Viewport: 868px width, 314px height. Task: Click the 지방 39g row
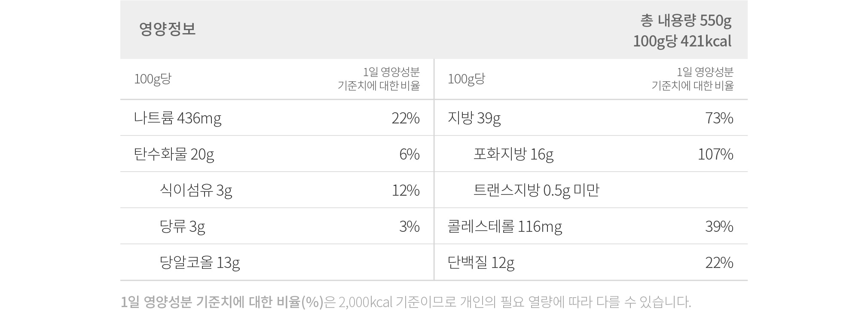(x=591, y=118)
